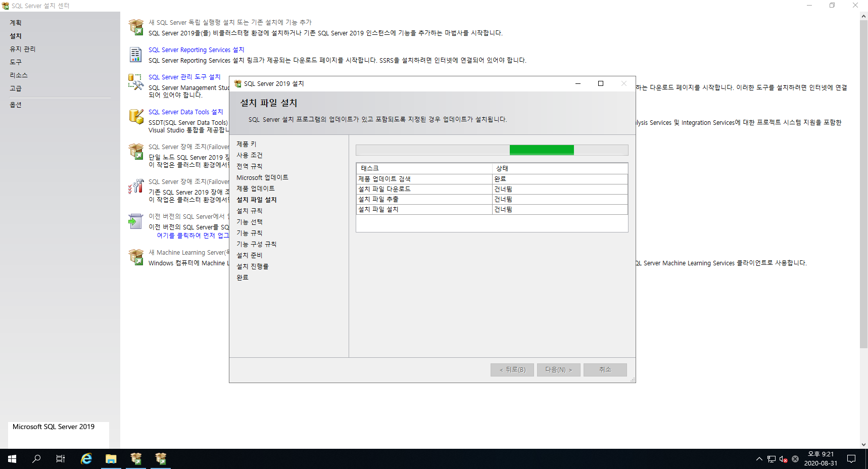
Task: Click the Microsoft 업데이트 step
Action: pyautogui.click(x=262, y=177)
